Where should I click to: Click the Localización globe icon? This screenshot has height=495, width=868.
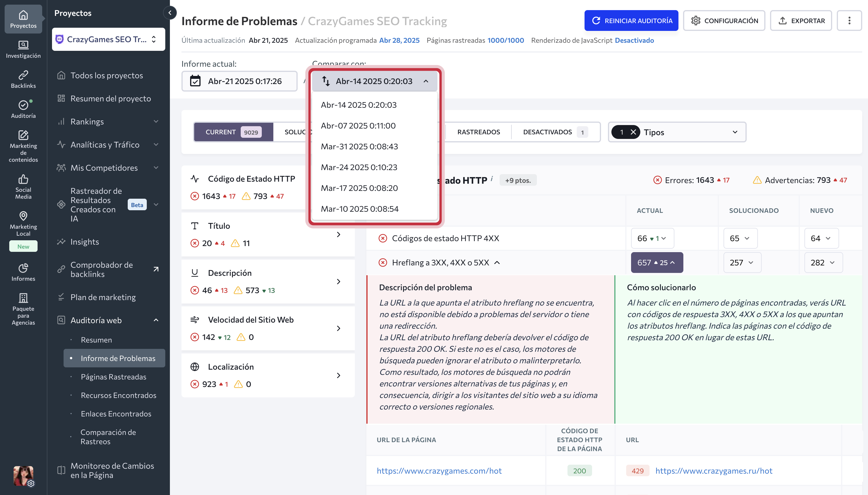(194, 366)
